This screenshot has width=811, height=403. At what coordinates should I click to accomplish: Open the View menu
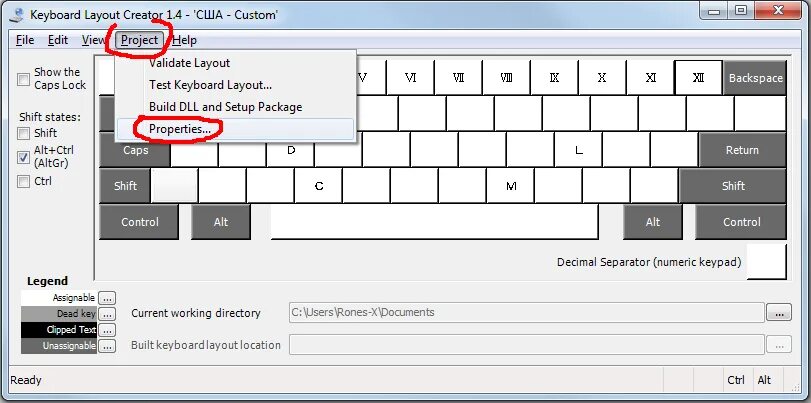coord(94,40)
